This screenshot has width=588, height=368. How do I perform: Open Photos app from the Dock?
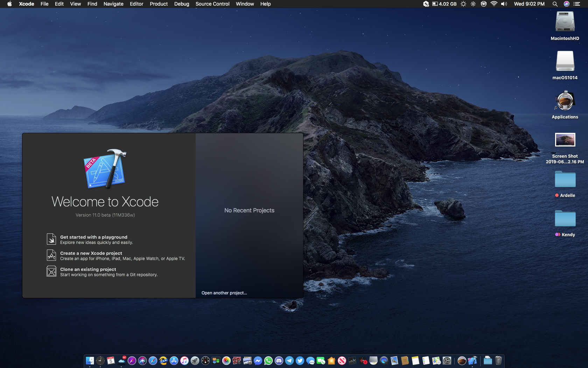226,361
